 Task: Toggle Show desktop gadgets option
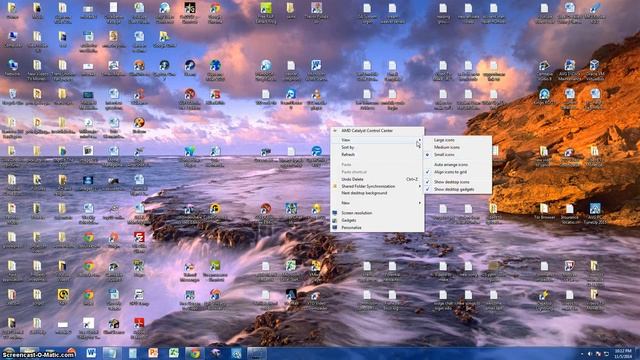(x=458, y=189)
